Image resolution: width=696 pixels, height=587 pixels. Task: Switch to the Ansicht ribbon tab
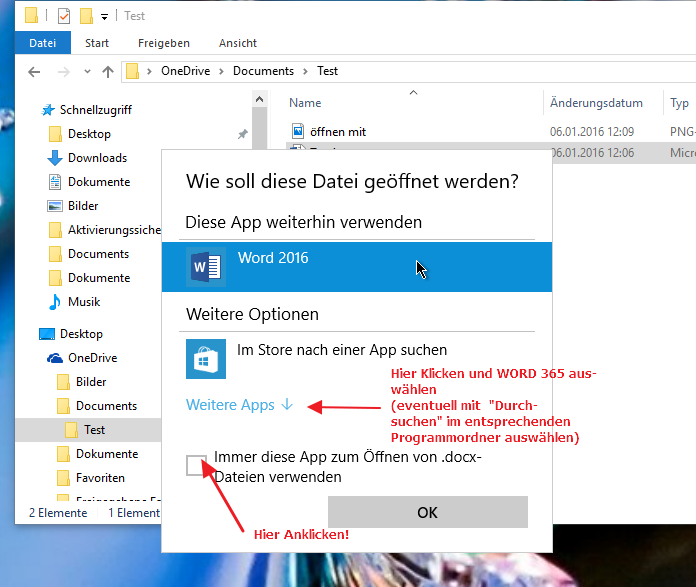tap(238, 43)
